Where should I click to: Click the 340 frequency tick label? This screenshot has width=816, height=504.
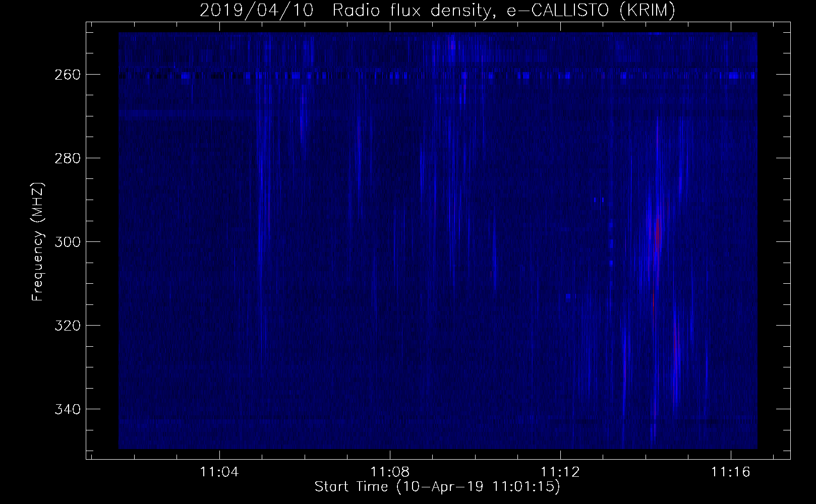[67, 409]
